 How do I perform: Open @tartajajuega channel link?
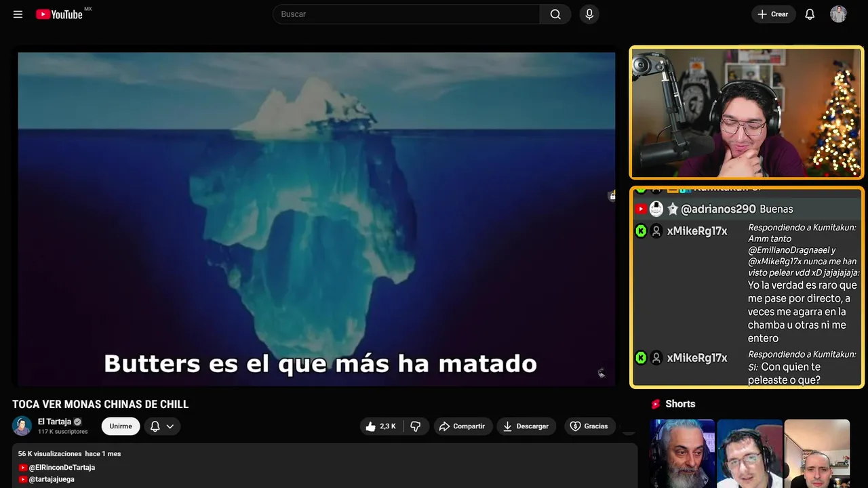pyautogui.click(x=52, y=479)
